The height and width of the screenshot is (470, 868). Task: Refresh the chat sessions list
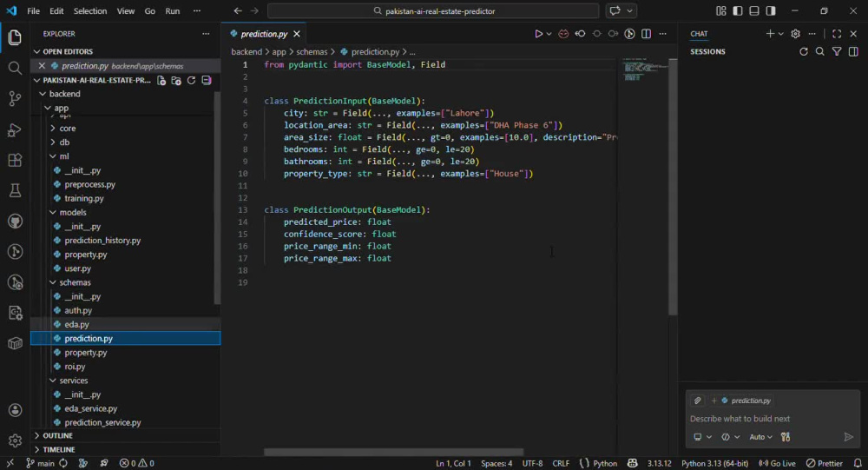[x=803, y=51]
